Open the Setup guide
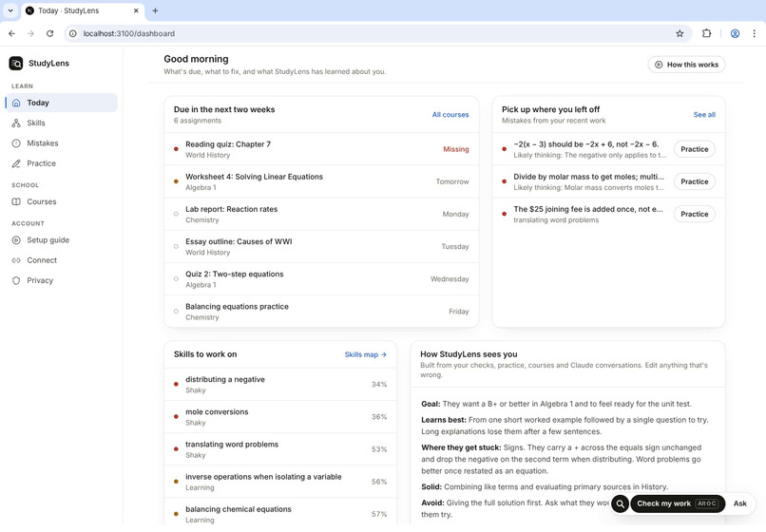Image resolution: width=766 pixels, height=532 pixels. tap(62, 239)
